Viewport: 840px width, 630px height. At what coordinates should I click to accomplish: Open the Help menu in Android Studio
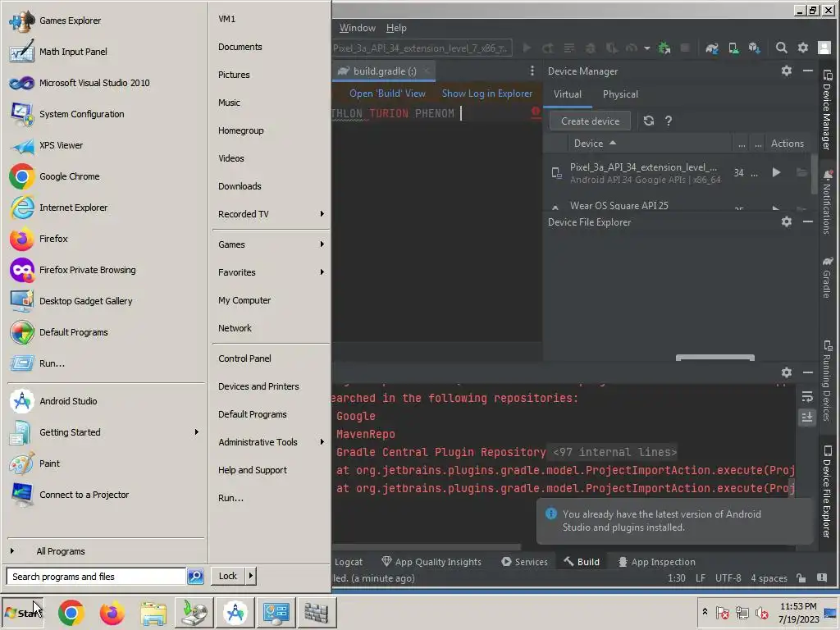click(x=396, y=28)
